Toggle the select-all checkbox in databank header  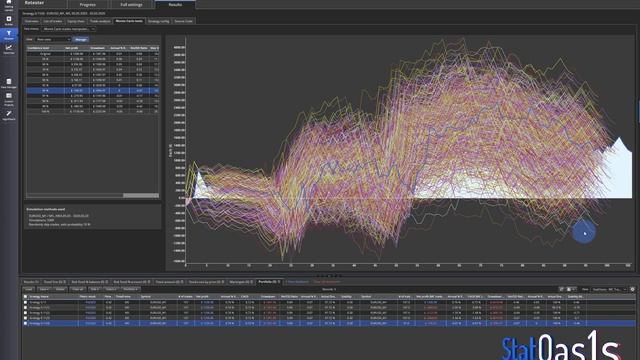click(25, 296)
